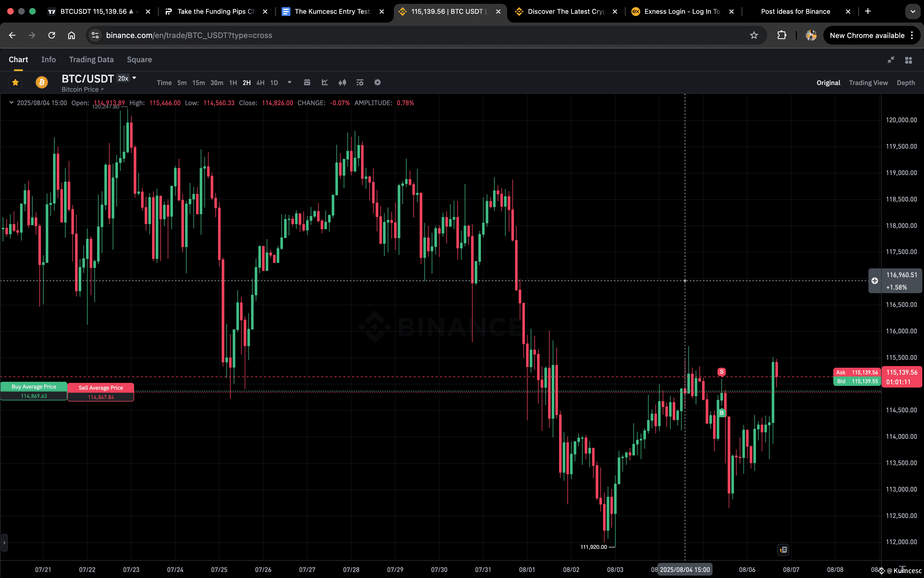Open the browser home page
Screen dimensions: 924x578
pos(71,35)
